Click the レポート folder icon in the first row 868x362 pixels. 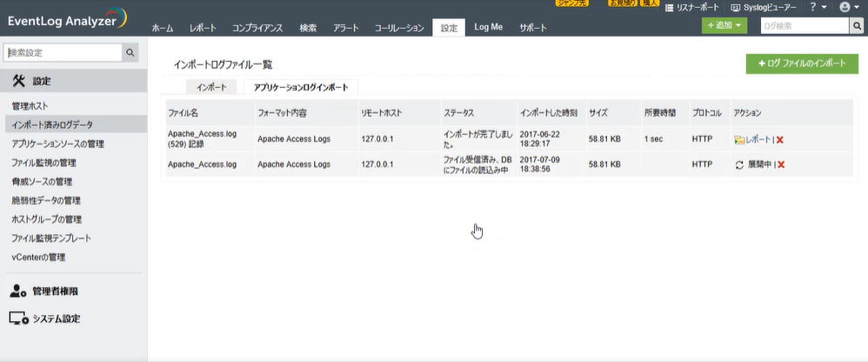click(x=739, y=139)
